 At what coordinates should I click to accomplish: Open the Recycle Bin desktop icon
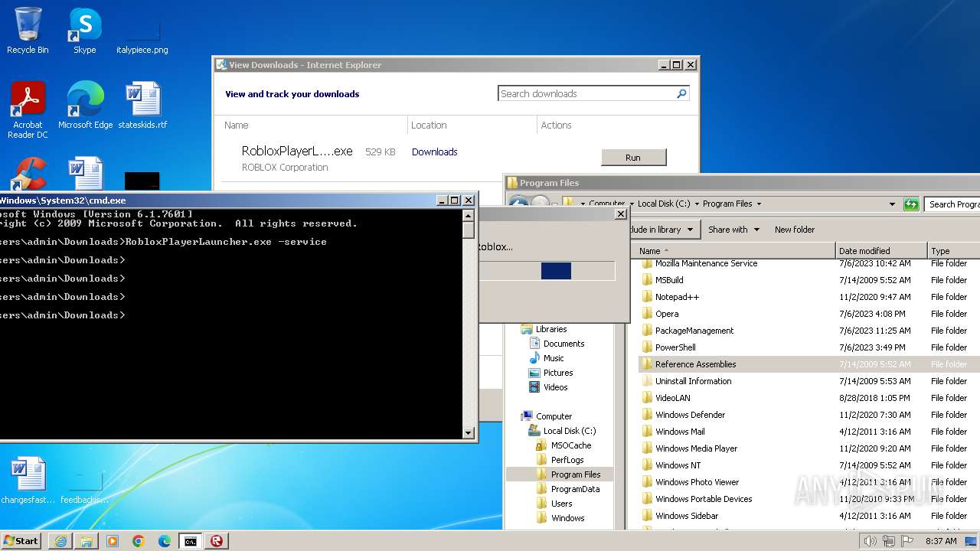[x=28, y=31]
